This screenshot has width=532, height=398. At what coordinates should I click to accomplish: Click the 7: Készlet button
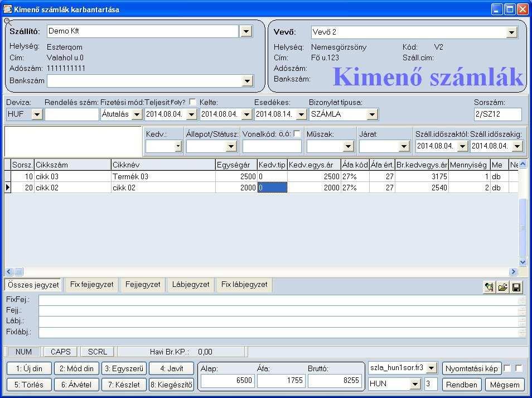[x=124, y=385]
